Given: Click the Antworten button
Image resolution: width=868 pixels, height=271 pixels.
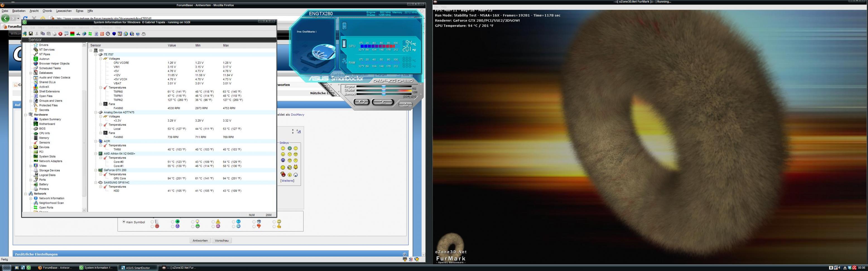Looking at the screenshot, I should point(200,241).
